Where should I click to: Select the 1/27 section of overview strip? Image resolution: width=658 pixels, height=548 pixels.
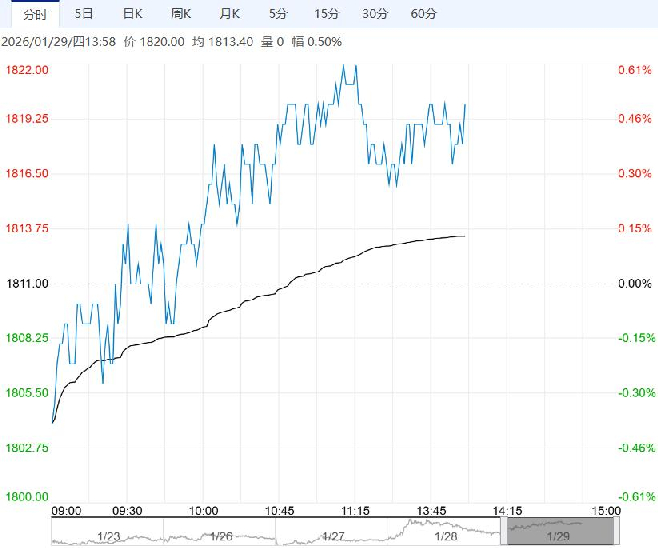coord(334,535)
